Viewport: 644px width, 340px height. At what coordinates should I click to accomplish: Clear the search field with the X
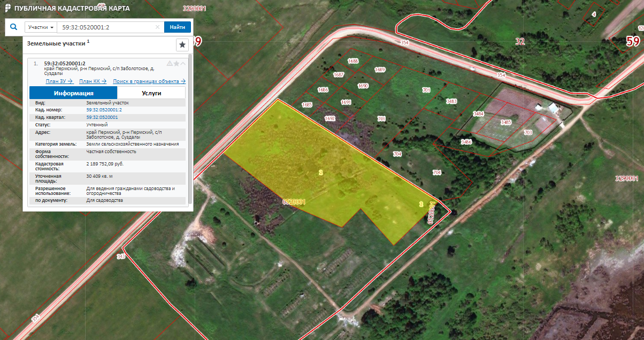pos(158,27)
